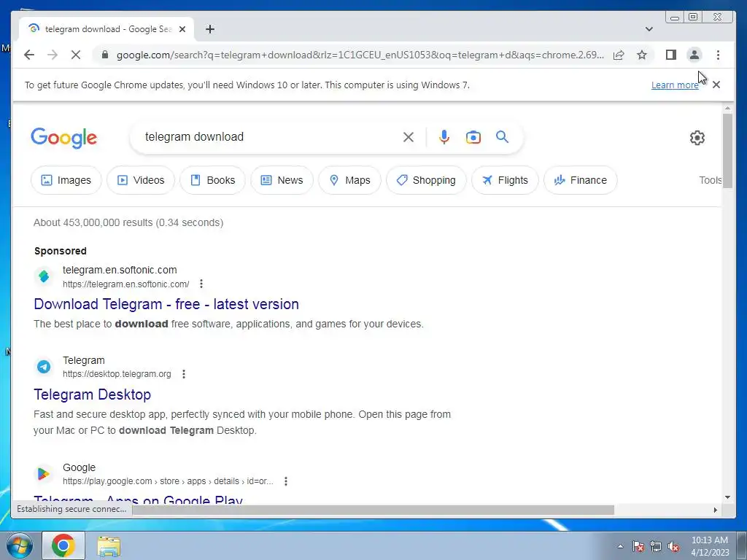Open the Telegram Desktop result link
Viewport: 747px width, 560px height.
coord(93,394)
